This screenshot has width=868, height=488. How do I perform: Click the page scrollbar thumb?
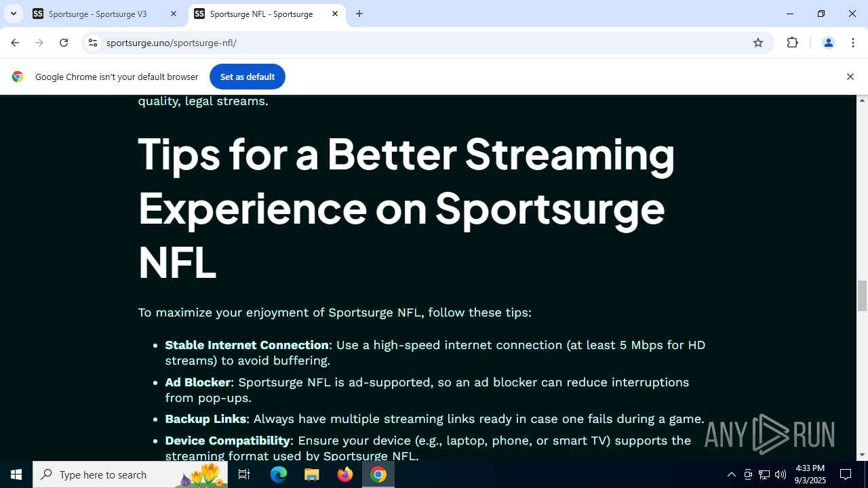(x=863, y=296)
